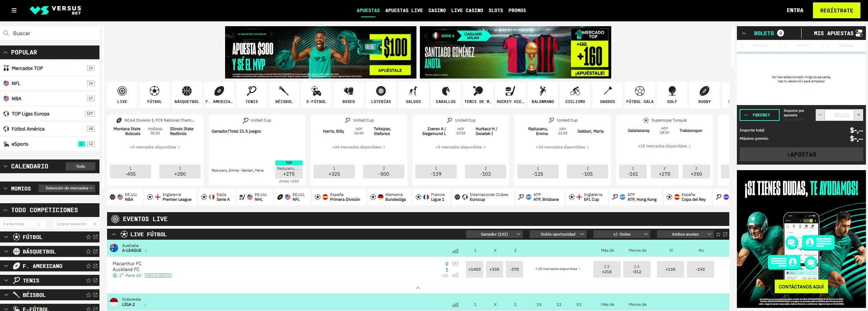Select the Balonmano icon
Screen dimensions: 868x311
pos(543,95)
